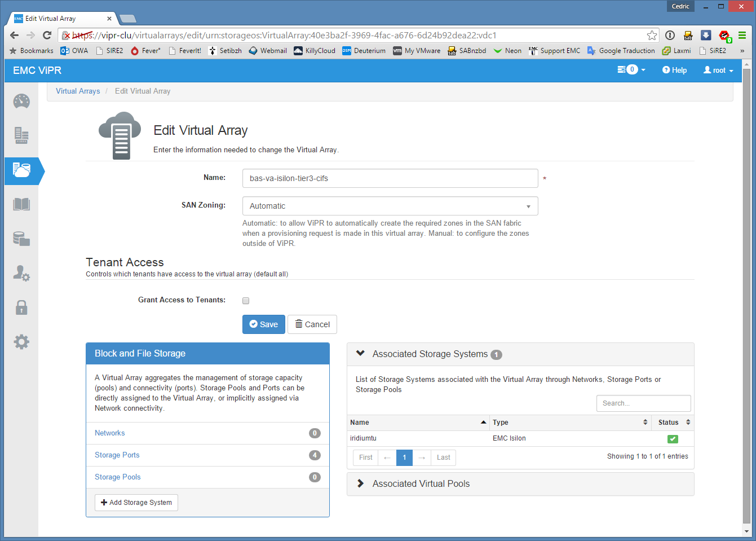
Task: Click the download arrow extension icon
Action: [x=706, y=35]
